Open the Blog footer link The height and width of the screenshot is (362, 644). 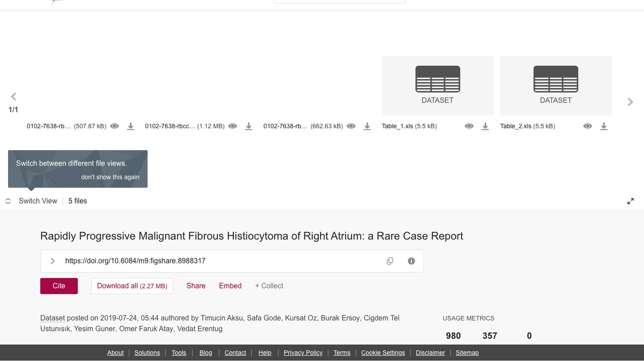(x=206, y=353)
